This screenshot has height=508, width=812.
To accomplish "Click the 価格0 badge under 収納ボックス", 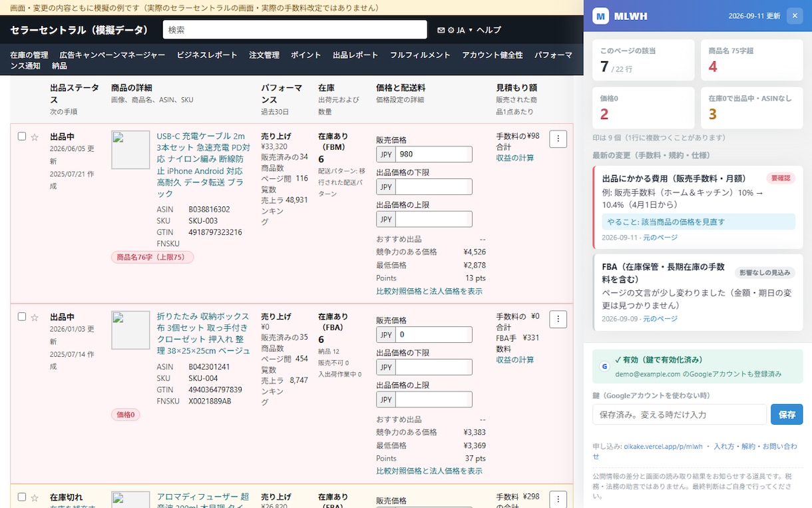I will click(x=126, y=415).
